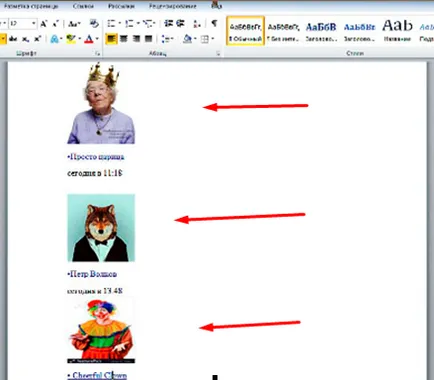
Task: Toggle the paragraph marks (¶) display
Action: coord(214,23)
